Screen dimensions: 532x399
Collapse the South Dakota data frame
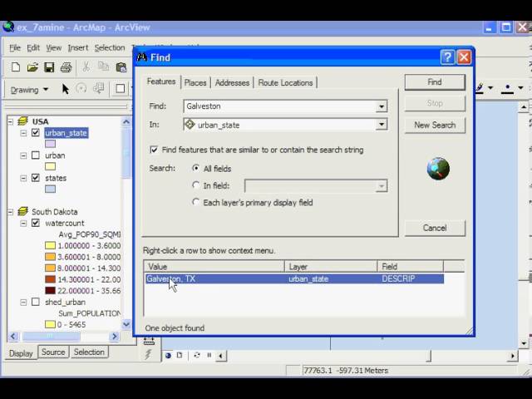click(x=11, y=212)
